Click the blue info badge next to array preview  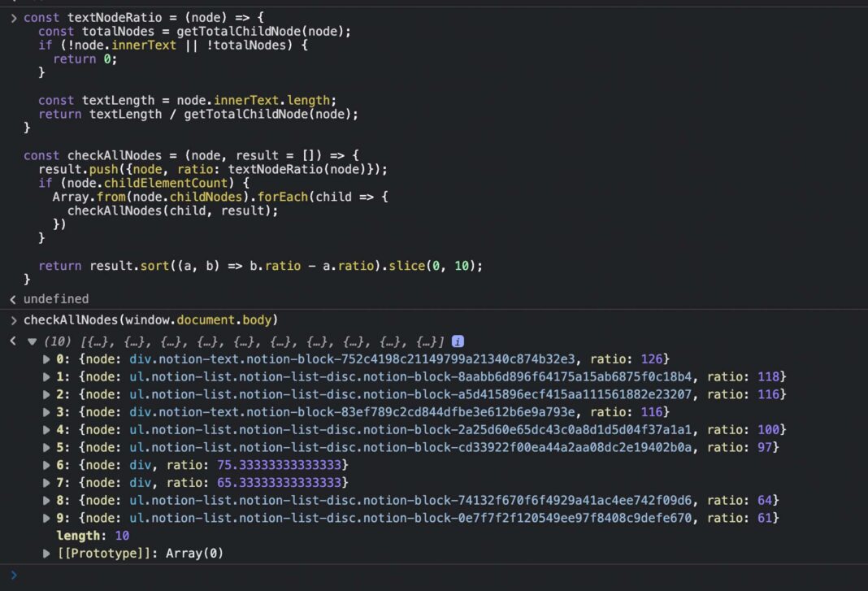pyautogui.click(x=458, y=341)
